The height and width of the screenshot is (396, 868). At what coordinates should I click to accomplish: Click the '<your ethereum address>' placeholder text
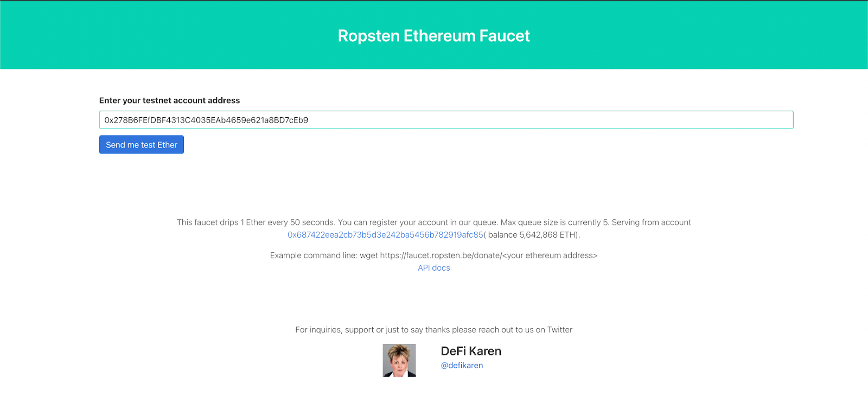click(x=550, y=256)
